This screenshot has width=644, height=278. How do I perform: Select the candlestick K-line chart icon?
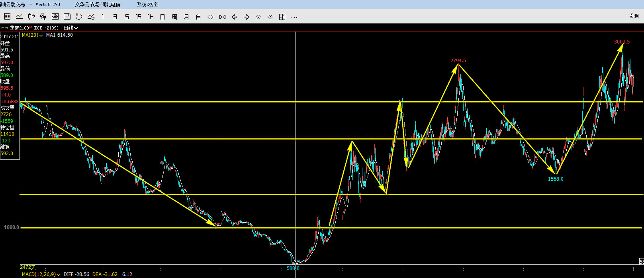click(31, 17)
